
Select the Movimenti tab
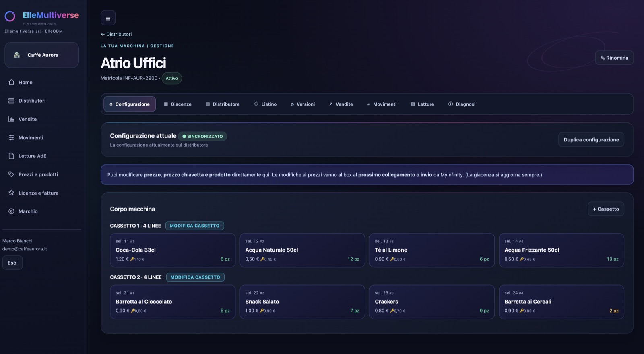[382, 104]
